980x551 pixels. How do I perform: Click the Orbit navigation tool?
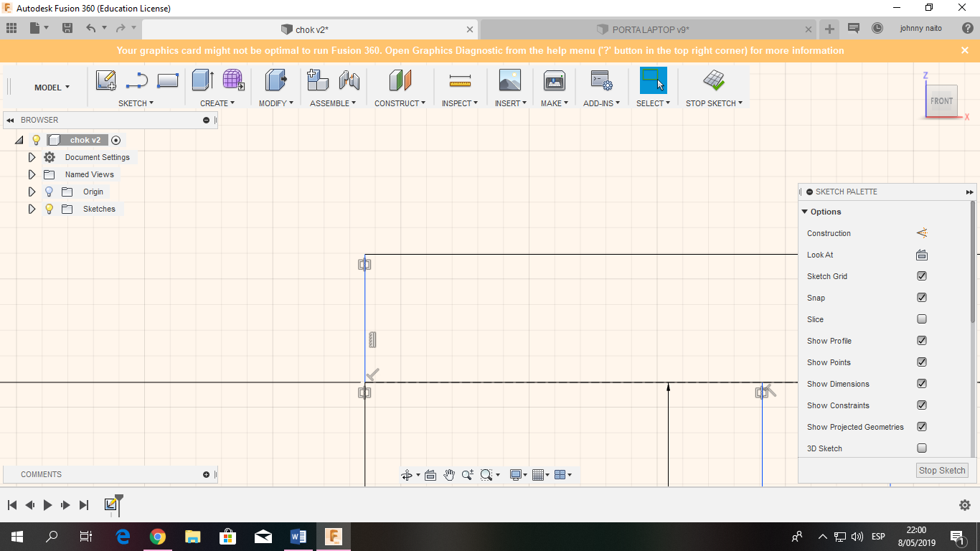[407, 475]
